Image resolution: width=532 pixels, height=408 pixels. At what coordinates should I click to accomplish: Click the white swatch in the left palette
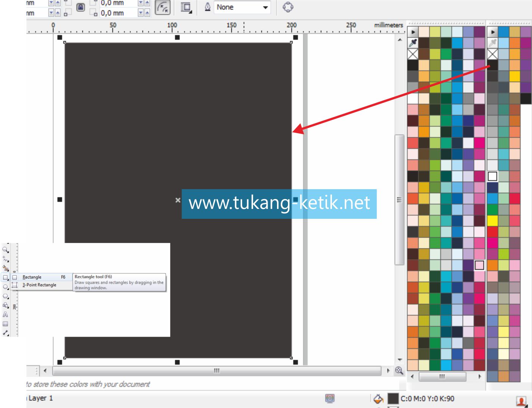[413, 99]
